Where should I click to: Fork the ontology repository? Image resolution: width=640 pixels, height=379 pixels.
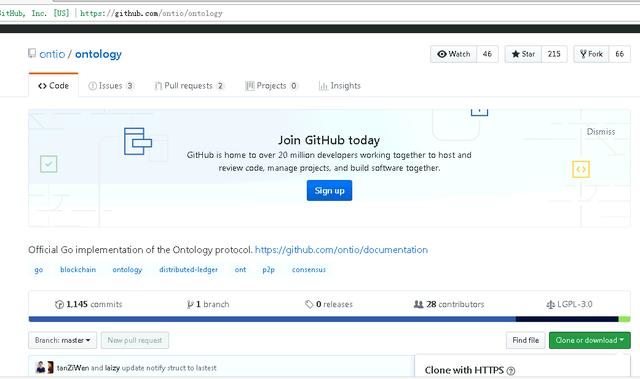[x=591, y=54]
